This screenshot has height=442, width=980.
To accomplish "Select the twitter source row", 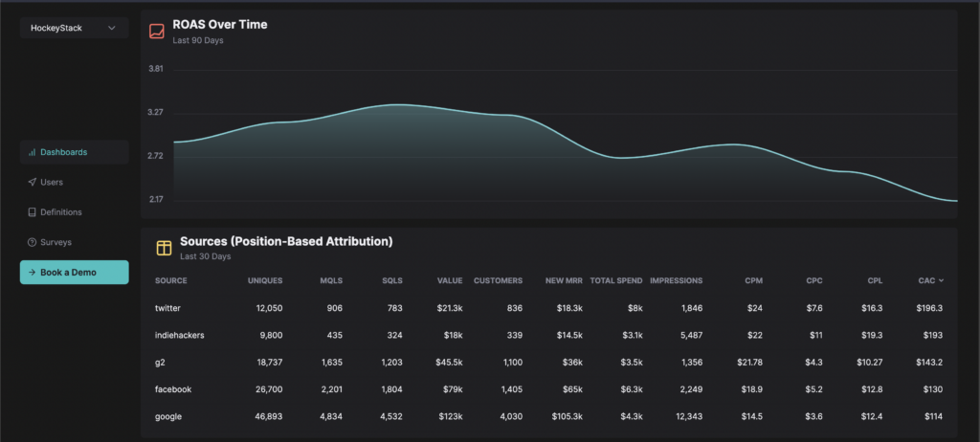I will coord(548,308).
